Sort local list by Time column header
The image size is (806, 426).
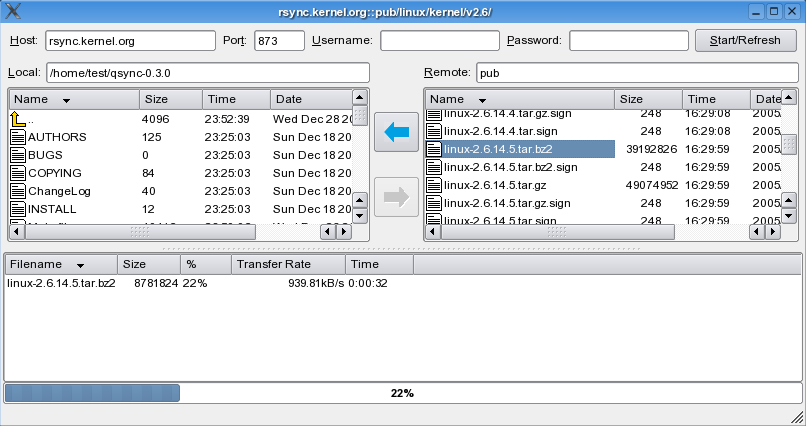236,99
